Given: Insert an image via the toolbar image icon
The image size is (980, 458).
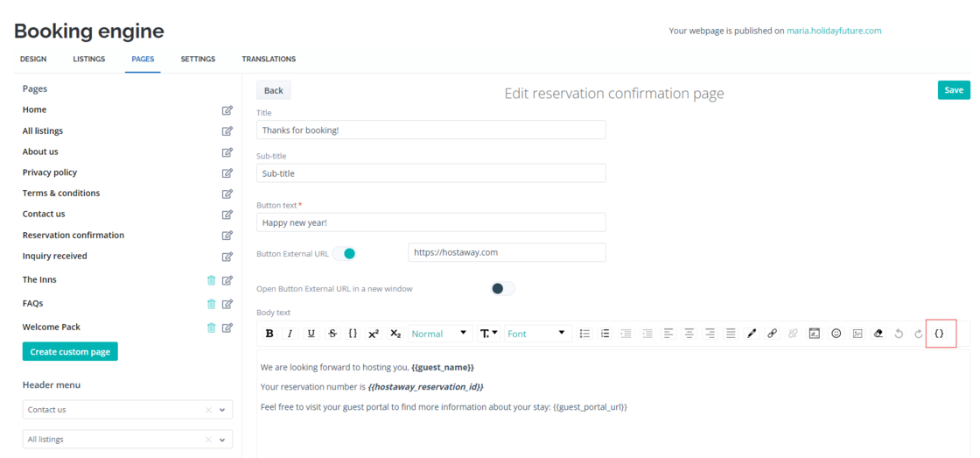Looking at the screenshot, I should pos(857,334).
